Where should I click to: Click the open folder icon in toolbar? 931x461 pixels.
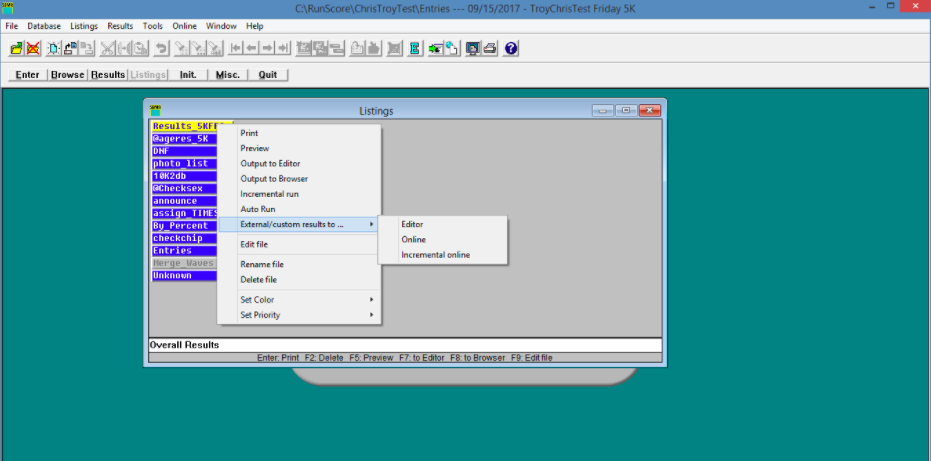[17, 48]
